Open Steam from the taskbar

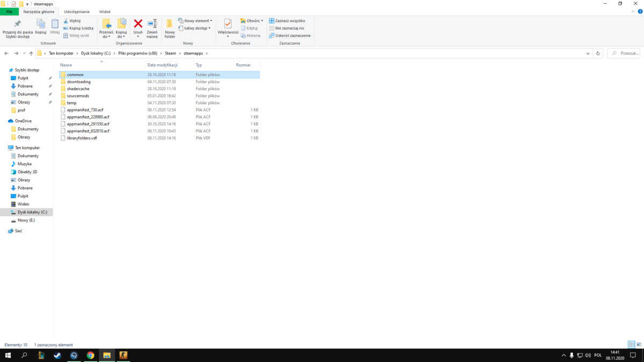[57, 356]
